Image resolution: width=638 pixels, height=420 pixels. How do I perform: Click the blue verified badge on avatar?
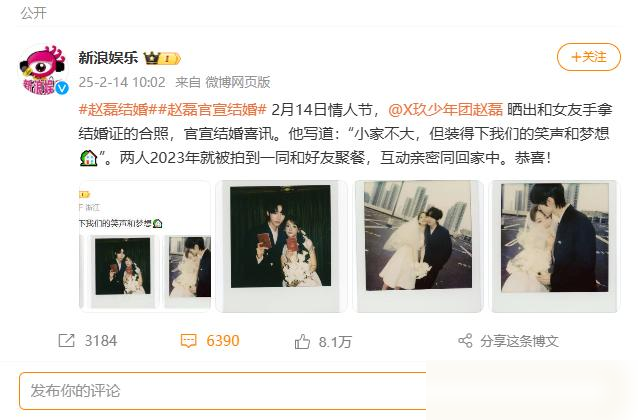pyautogui.click(x=62, y=88)
